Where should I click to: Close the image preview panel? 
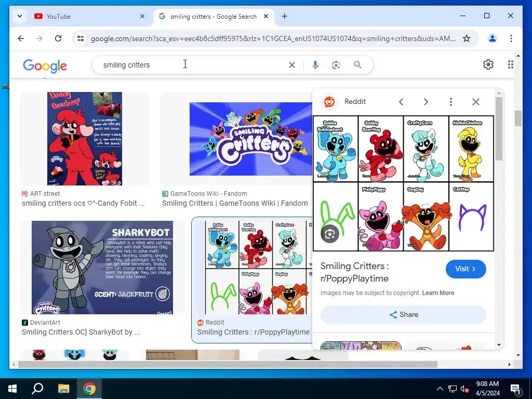[x=476, y=102]
